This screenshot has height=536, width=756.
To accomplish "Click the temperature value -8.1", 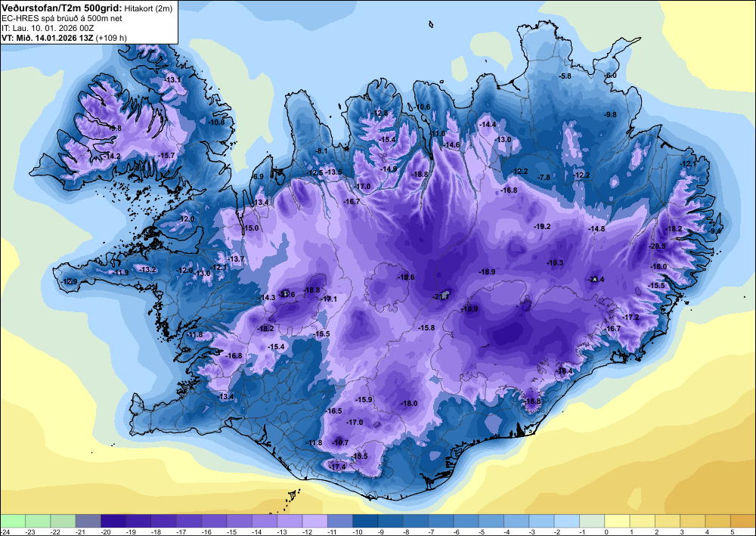I will tap(321, 151).
